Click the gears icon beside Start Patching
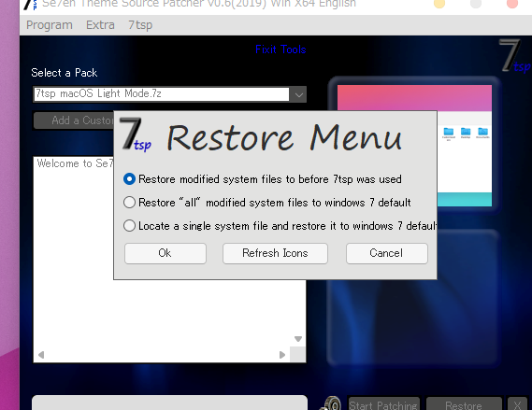 point(332,403)
